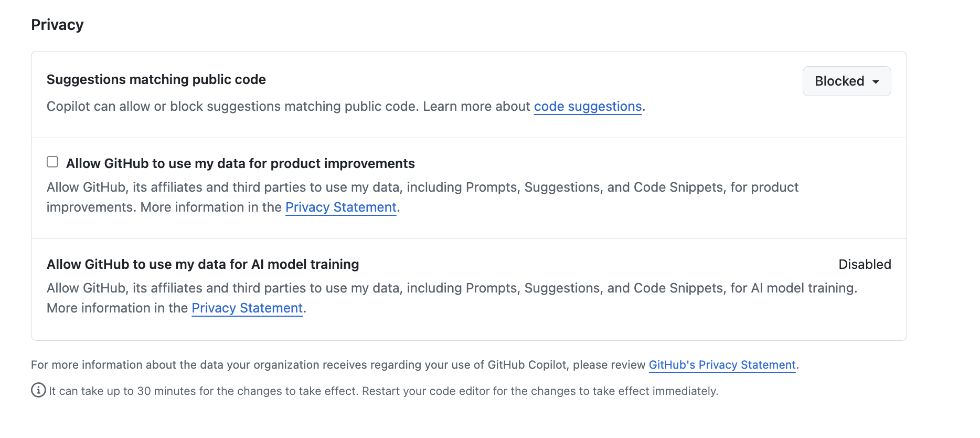The height and width of the screenshot is (438, 980).
Task: Open the Blocked dropdown for public code suggestions
Action: coord(846,81)
